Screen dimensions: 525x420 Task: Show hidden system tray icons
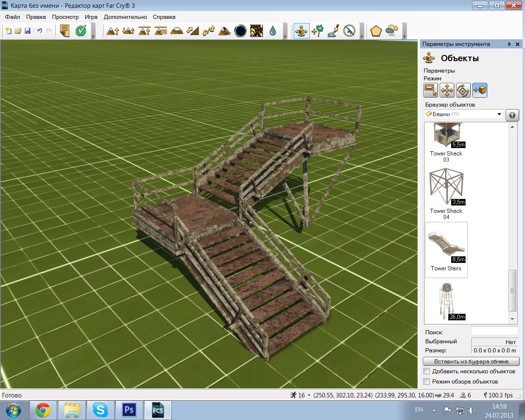pyautogui.click(x=434, y=410)
